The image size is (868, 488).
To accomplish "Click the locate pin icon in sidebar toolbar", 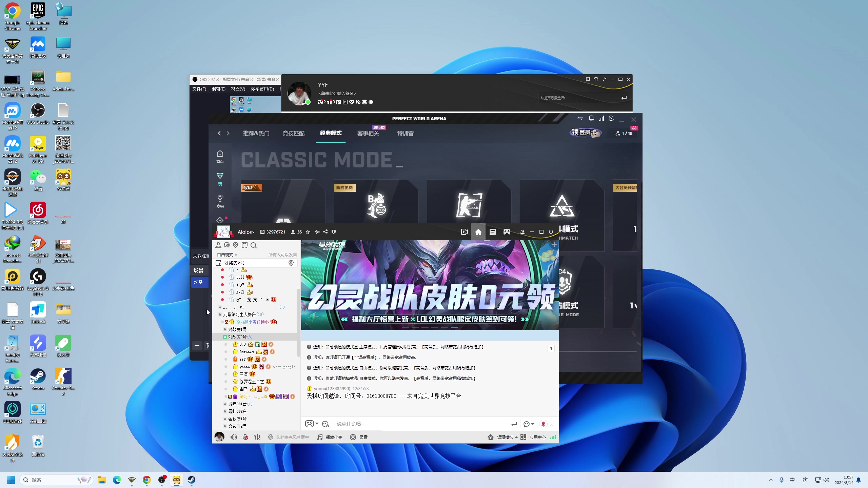I will tap(236, 245).
